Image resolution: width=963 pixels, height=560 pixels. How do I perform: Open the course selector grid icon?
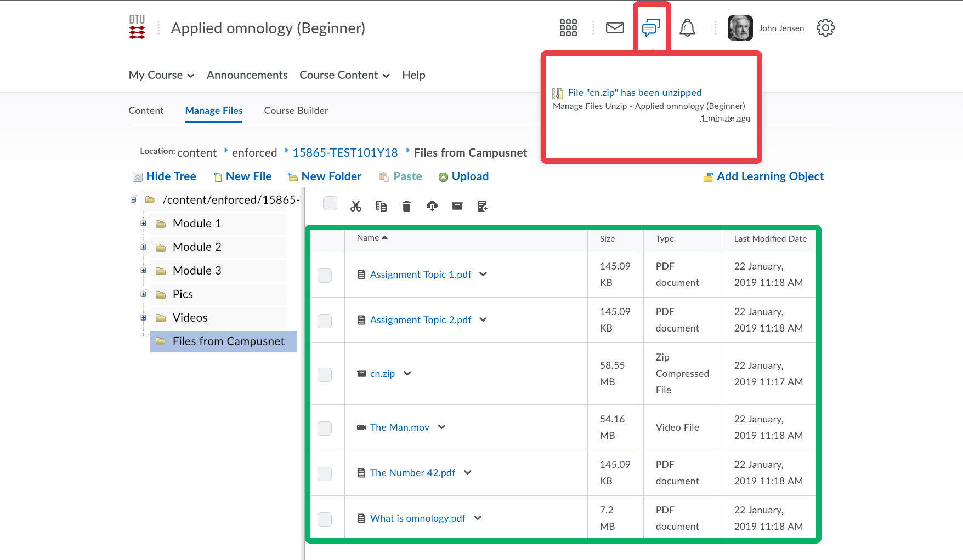(568, 28)
